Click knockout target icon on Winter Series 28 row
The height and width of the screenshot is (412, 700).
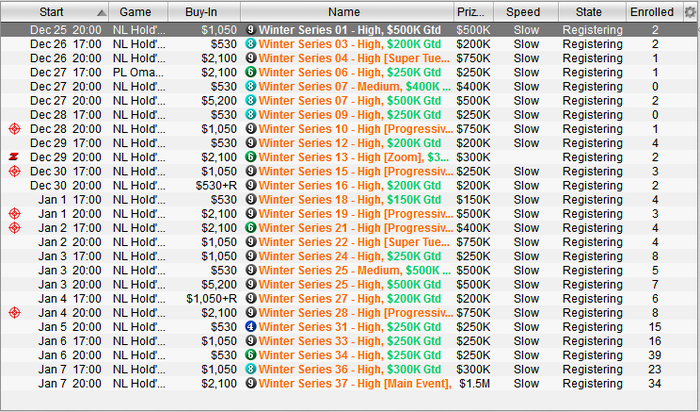coord(15,313)
